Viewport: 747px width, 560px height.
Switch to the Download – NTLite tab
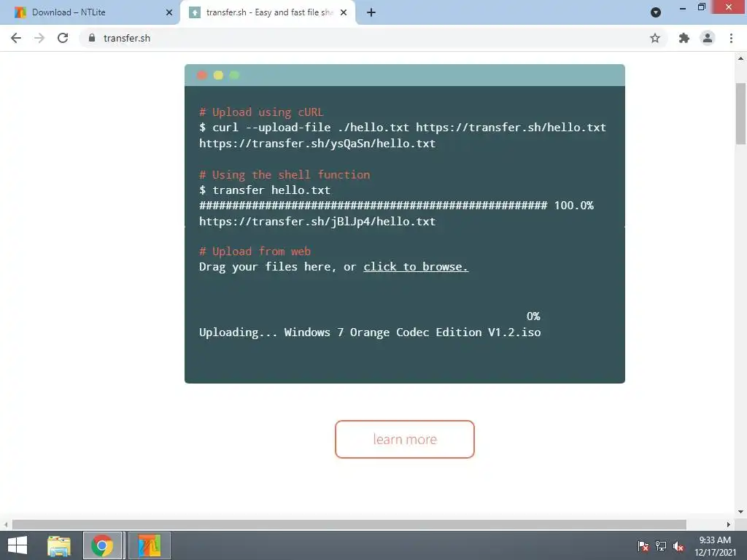pyautogui.click(x=89, y=12)
